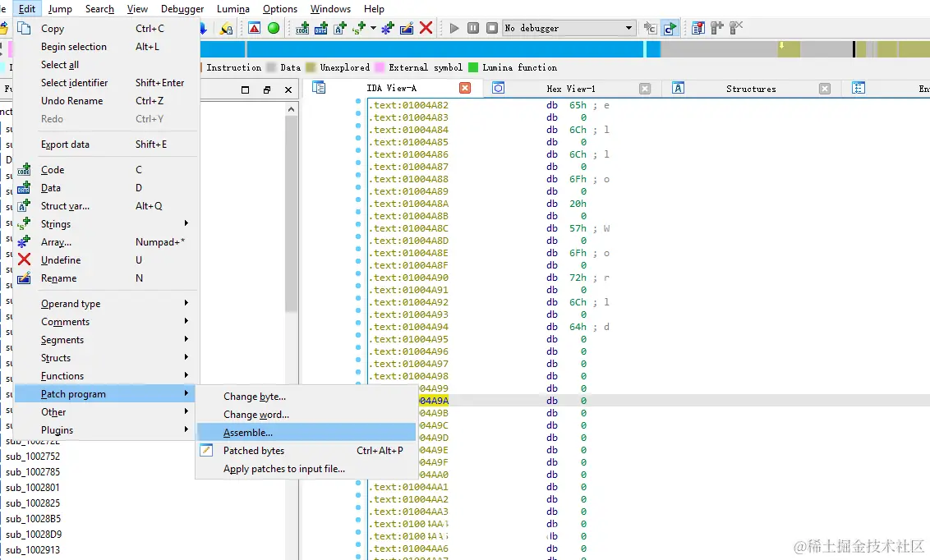Expand the Strings submenu
Screen dimensions: 930x560
[x=186, y=223]
